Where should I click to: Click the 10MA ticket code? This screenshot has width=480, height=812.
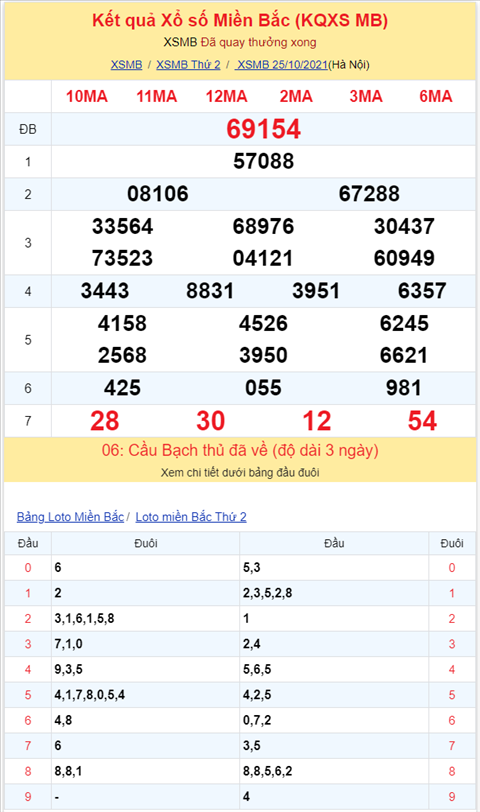click(86, 96)
